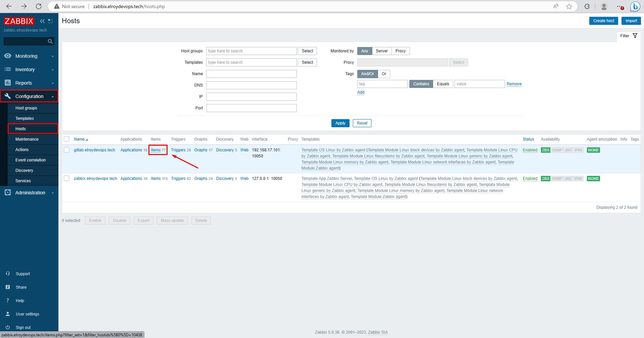The width and height of the screenshot is (644, 338).
Task: Click Select next to Host groups
Action: click(x=307, y=51)
